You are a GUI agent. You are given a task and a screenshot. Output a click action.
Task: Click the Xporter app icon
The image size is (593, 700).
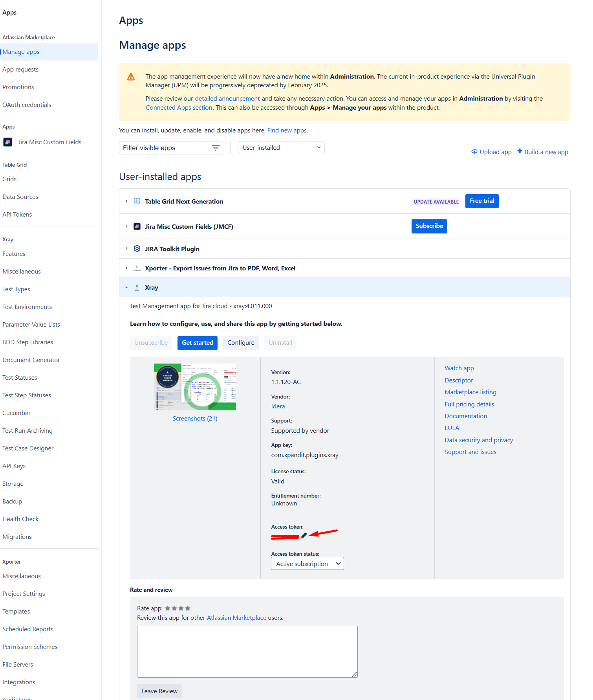pos(137,268)
